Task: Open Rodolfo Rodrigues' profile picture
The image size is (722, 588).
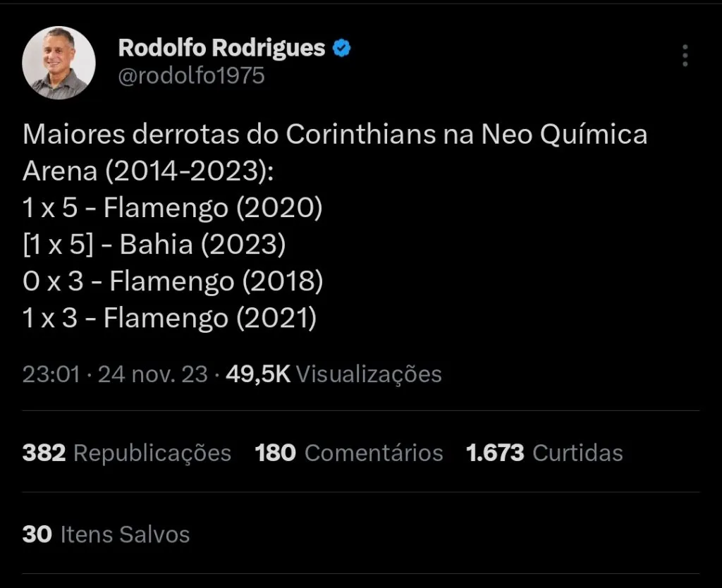Action: (59, 63)
